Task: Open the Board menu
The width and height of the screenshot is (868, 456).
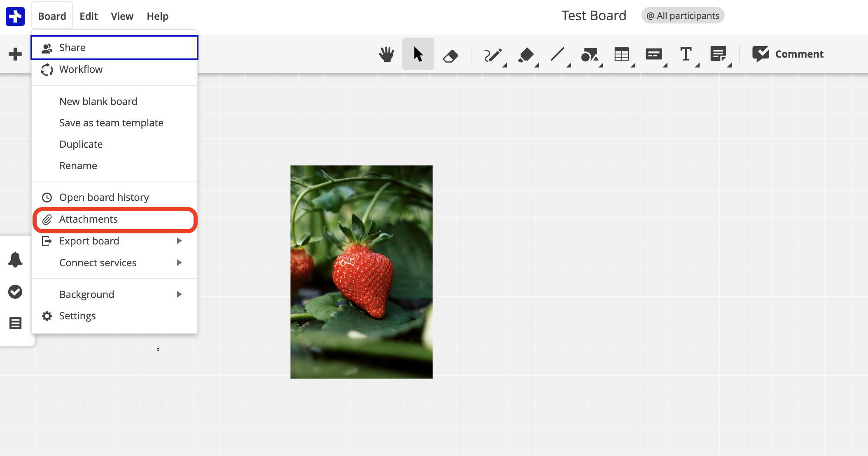Action: coord(52,16)
